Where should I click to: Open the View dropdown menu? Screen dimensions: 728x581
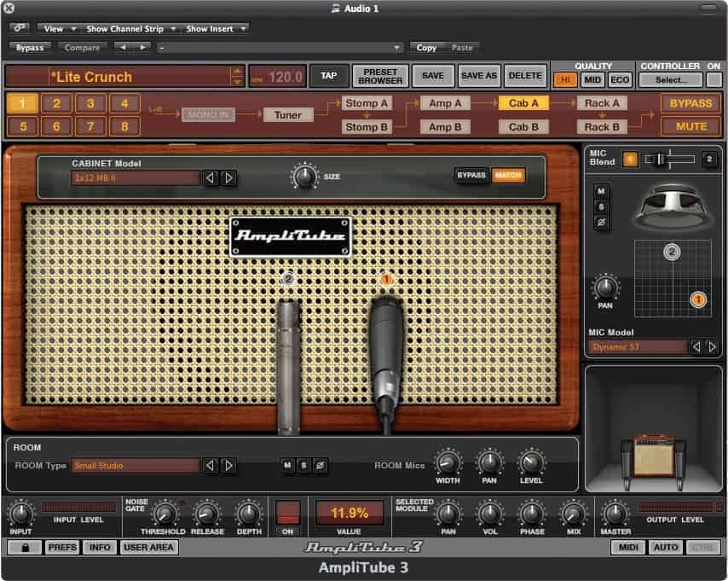click(x=57, y=28)
